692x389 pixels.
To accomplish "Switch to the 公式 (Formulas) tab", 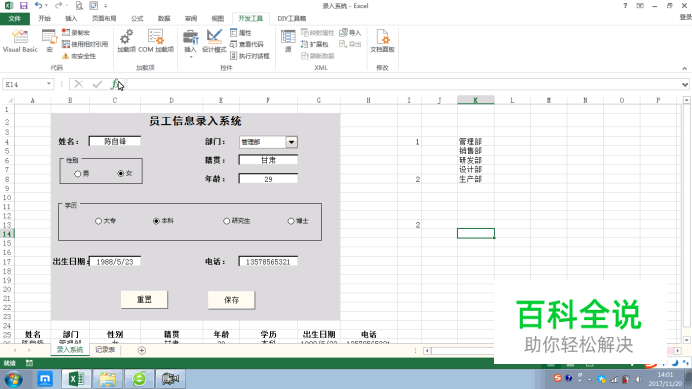I will click(x=137, y=19).
